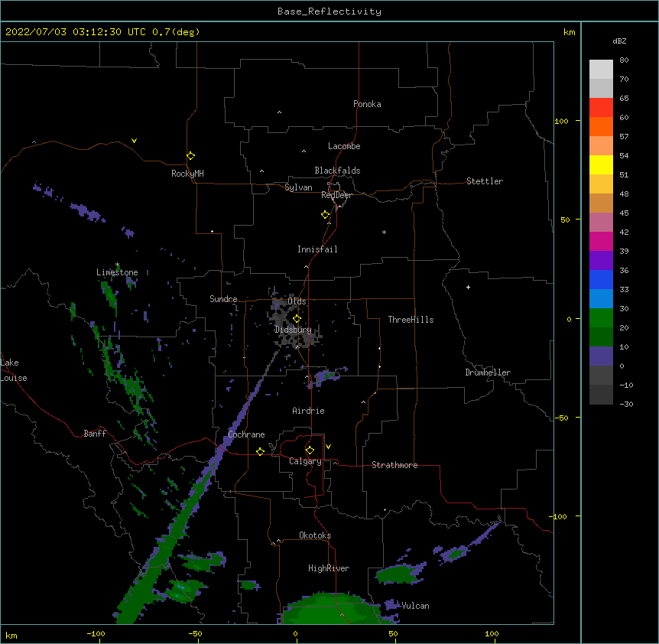Click the Calgary city label
This screenshot has width=659, height=644.
click(305, 461)
